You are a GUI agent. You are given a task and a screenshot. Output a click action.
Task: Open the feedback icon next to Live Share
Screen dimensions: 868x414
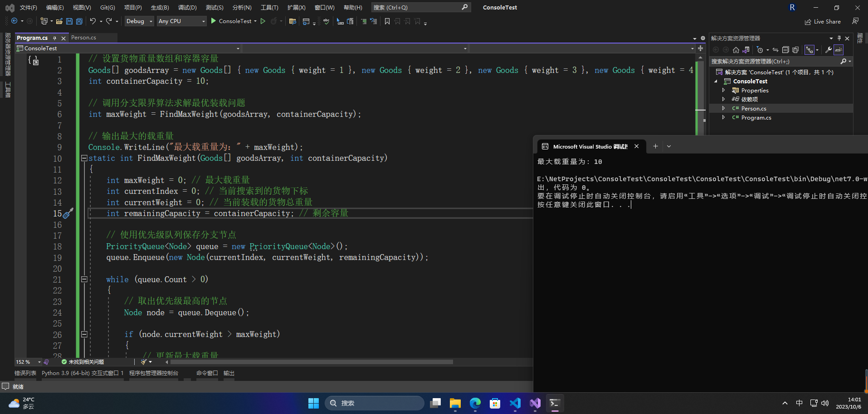pos(855,21)
